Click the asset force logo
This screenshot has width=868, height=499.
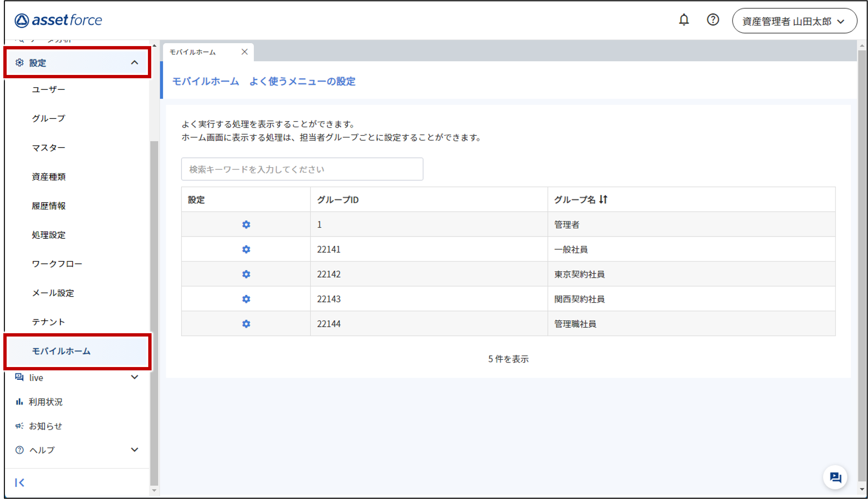pyautogui.click(x=58, y=20)
